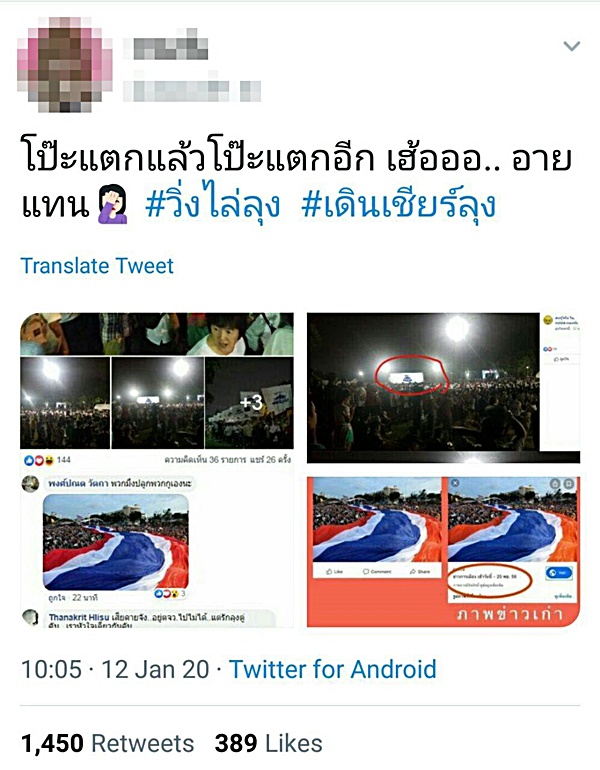Click Translate Tweet
Viewport: 600px width, 770px height.
[x=97, y=266]
